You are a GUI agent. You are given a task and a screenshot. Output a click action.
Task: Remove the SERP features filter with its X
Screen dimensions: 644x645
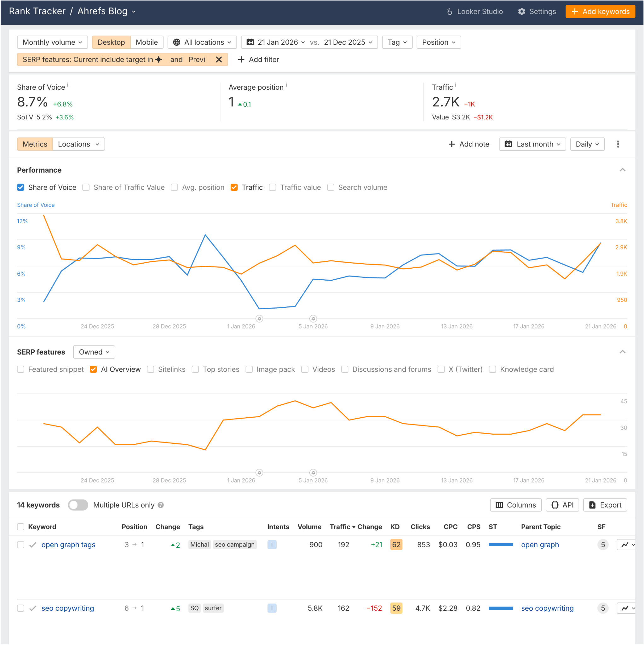(x=219, y=60)
